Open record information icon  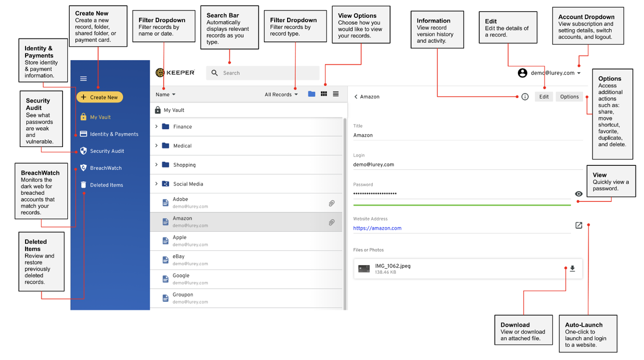(525, 97)
